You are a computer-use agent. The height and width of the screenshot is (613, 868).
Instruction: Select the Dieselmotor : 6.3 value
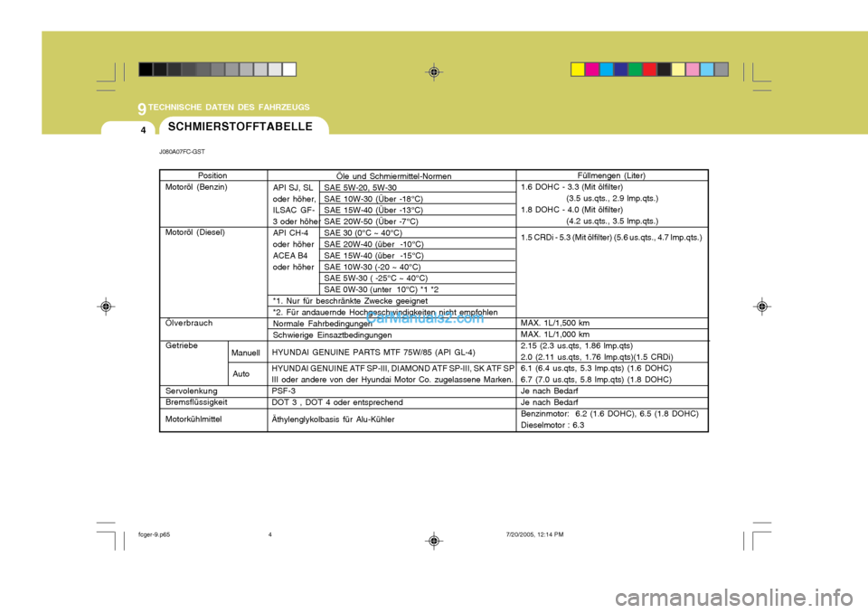tap(552, 425)
